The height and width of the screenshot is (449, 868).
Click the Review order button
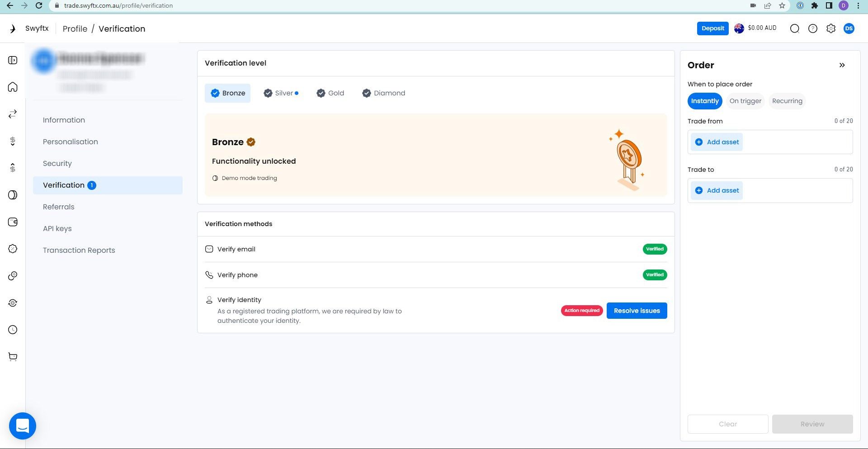[812, 424]
